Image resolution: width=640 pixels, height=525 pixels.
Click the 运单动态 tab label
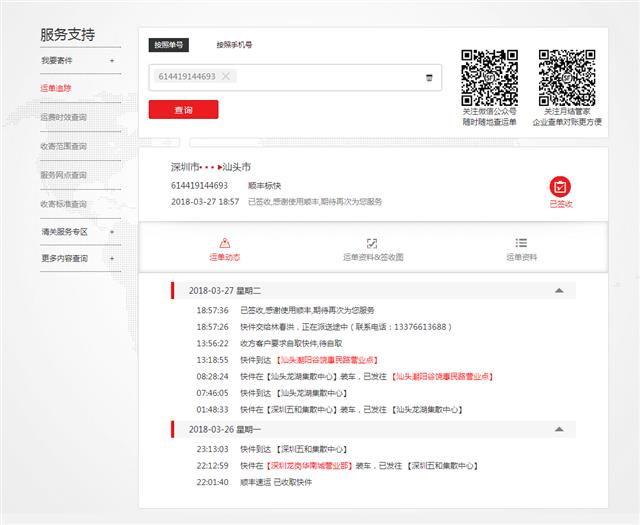click(224, 257)
